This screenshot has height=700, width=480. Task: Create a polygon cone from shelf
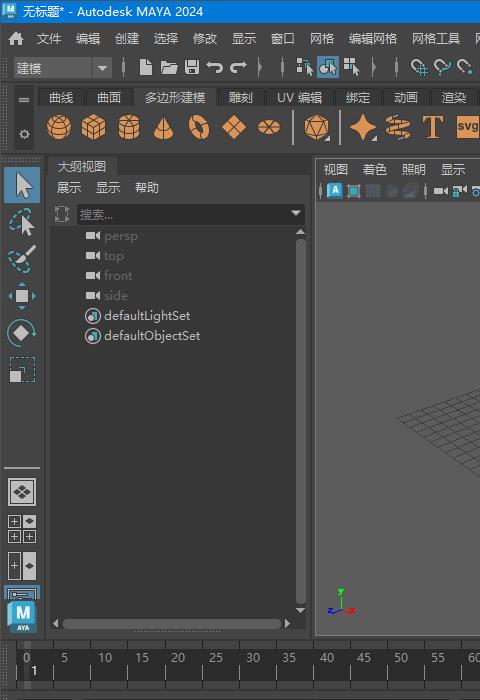pos(163,127)
